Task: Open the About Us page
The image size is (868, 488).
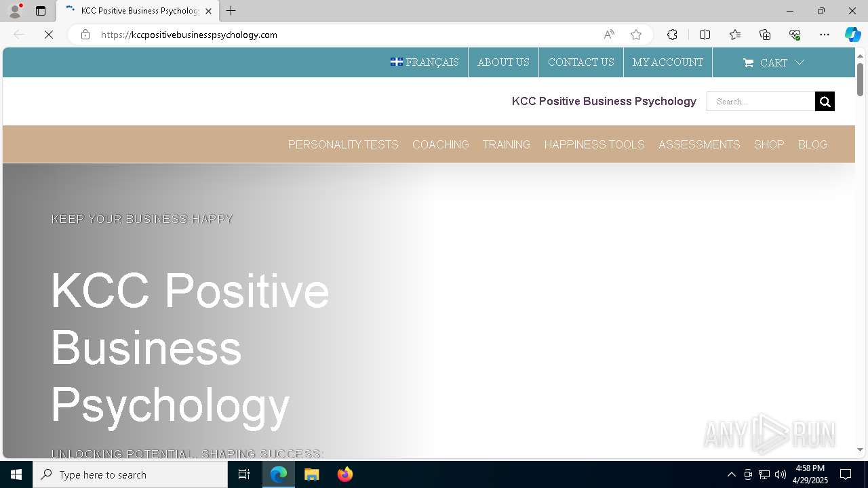Action: tap(503, 62)
